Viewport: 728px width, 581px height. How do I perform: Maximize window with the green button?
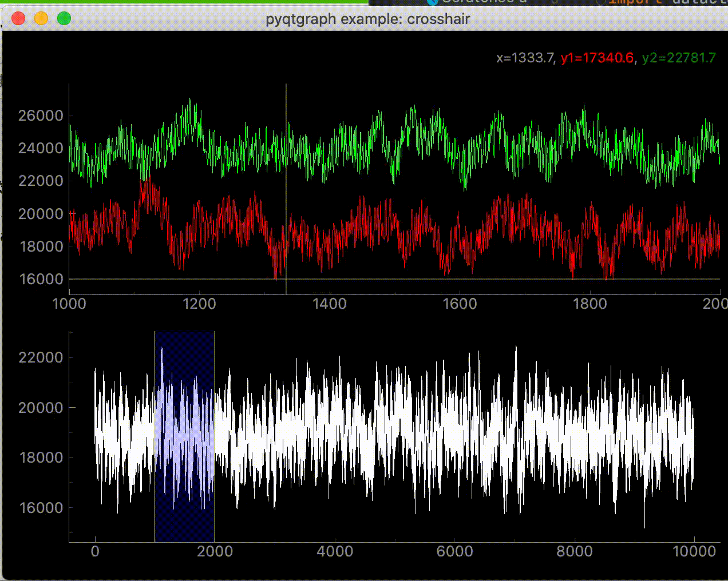click(x=64, y=19)
